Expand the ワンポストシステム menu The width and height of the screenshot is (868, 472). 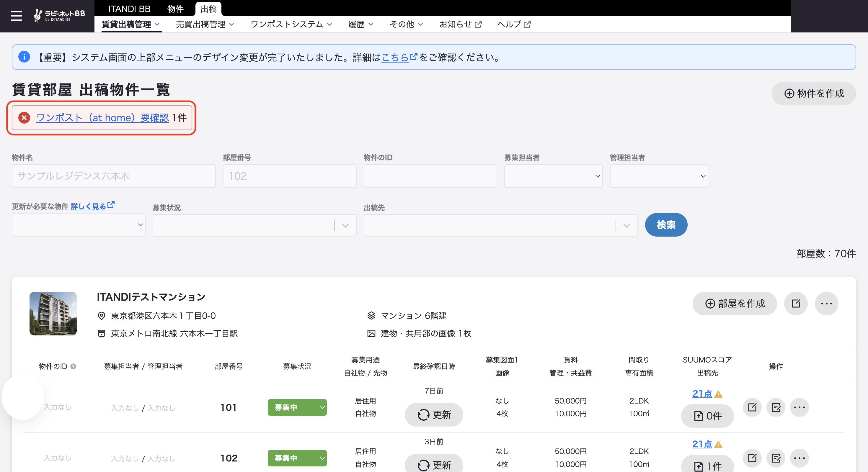(291, 24)
